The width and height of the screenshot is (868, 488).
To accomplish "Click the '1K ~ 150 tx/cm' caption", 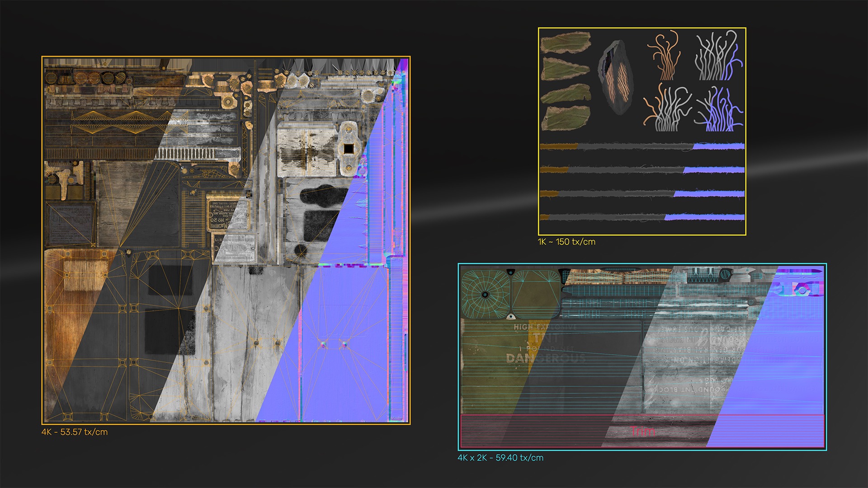I will pyautogui.click(x=566, y=242).
